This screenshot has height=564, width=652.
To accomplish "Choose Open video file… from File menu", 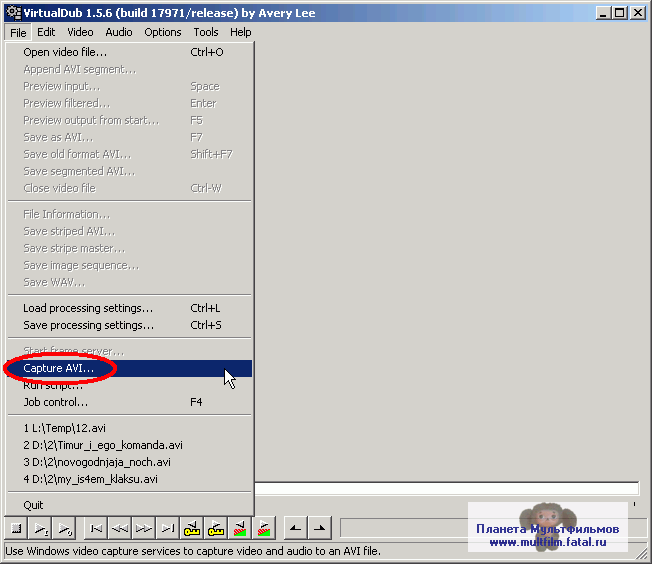I will pyautogui.click(x=130, y=52).
